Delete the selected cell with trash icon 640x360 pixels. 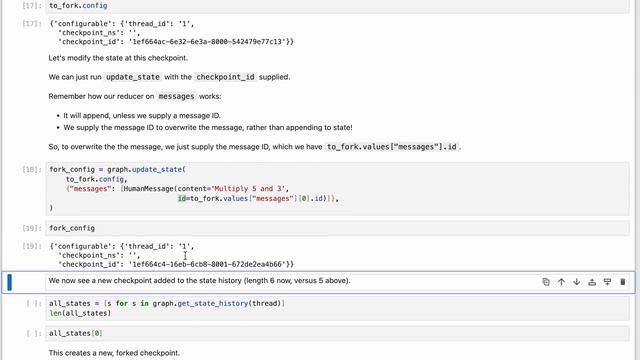622,282
